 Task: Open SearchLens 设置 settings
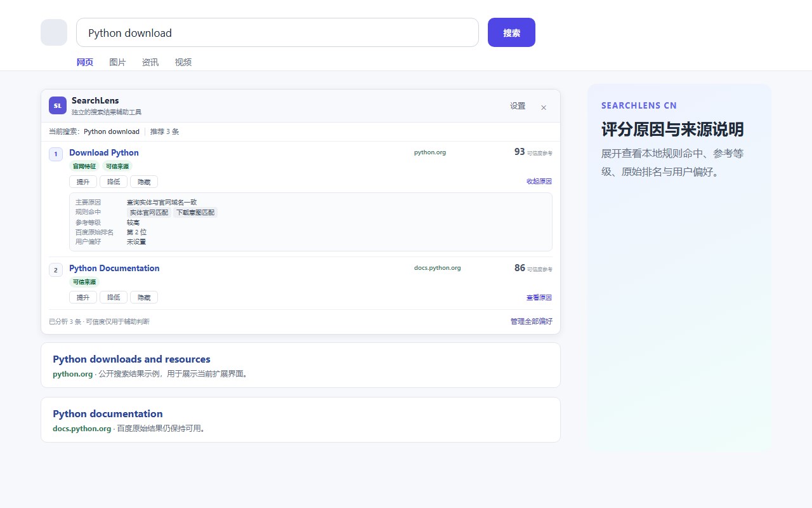tap(518, 106)
